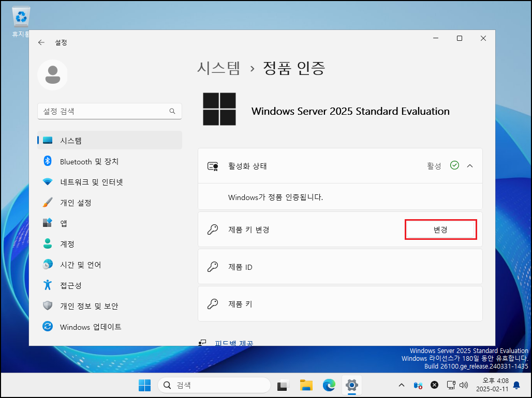Click the 제품 키 row text
Screen dimensions: 532x398
coord(240,304)
